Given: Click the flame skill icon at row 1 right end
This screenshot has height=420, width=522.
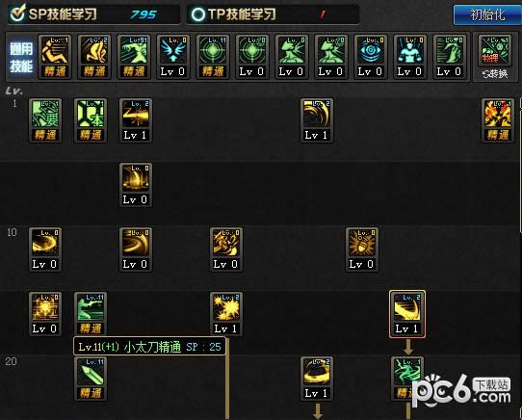Looking at the screenshot, I should (498, 120).
